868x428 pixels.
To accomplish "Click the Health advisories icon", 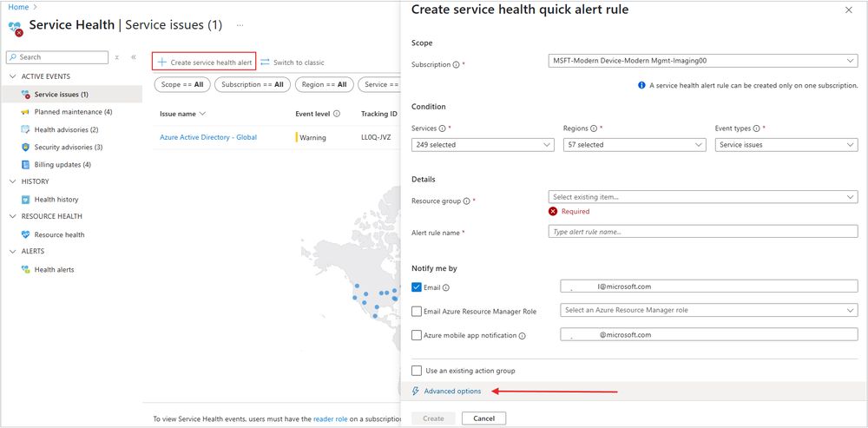I will [25, 129].
